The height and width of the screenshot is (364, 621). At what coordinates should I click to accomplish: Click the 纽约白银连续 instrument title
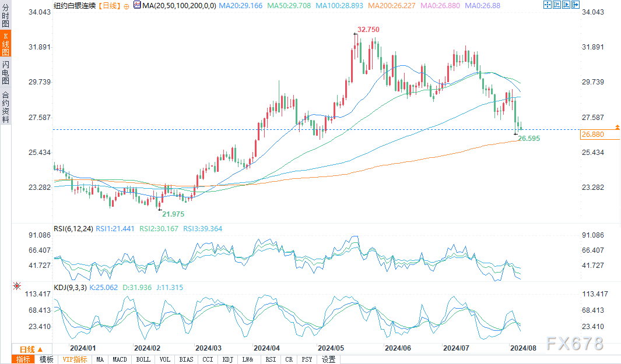point(75,6)
